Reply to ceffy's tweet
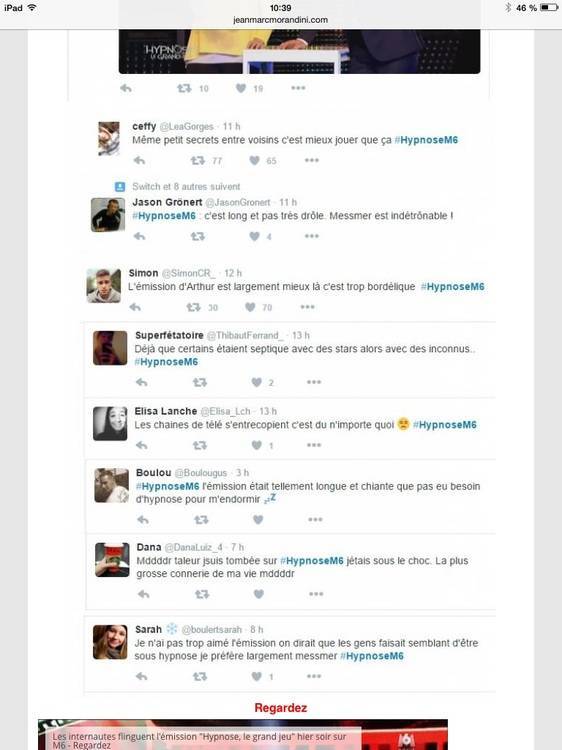562x750 pixels. (x=139, y=160)
